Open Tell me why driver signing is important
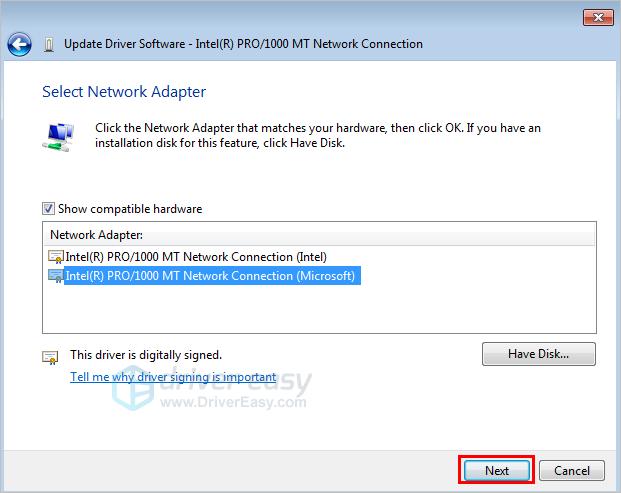 click(x=173, y=377)
